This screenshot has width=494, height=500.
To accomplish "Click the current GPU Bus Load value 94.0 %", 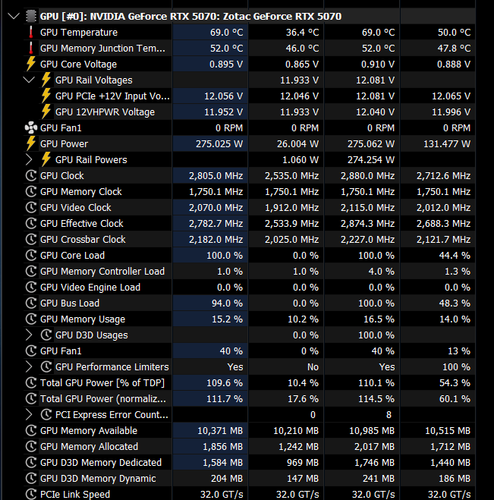I will [227, 303].
